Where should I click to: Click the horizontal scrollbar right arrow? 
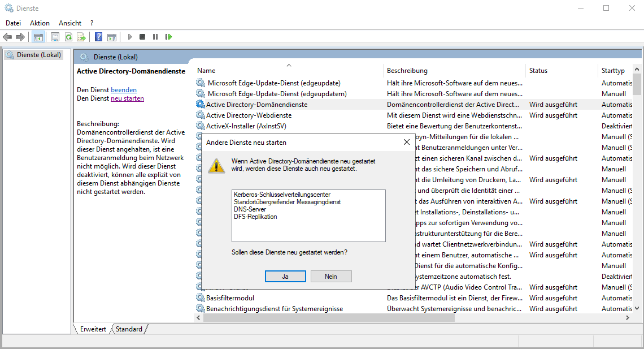click(x=627, y=318)
